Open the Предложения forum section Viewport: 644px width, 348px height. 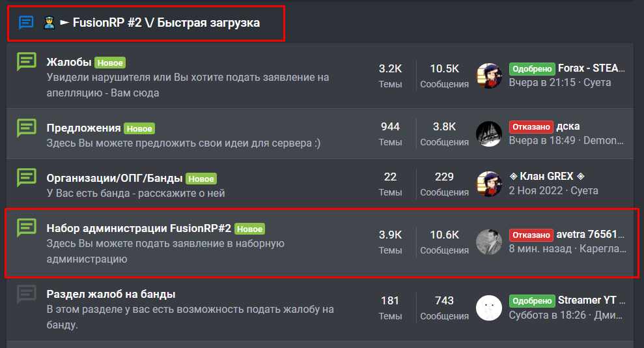[x=83, y=128]
